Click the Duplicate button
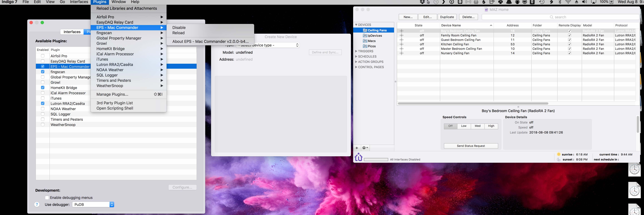Image resolution: width=644 pixels, height=215 pixels. pyautogui.click(x=447, y=17)
